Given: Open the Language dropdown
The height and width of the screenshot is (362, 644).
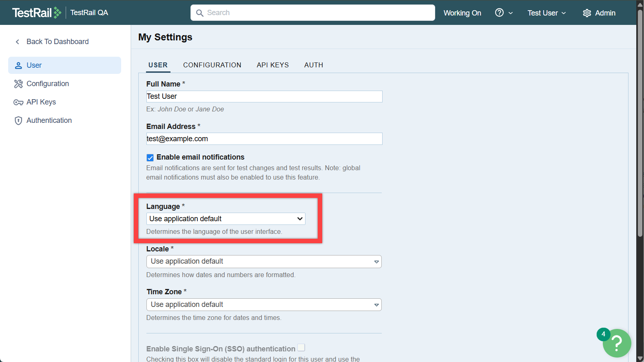Looking at the screenshot, I should 226,219.
